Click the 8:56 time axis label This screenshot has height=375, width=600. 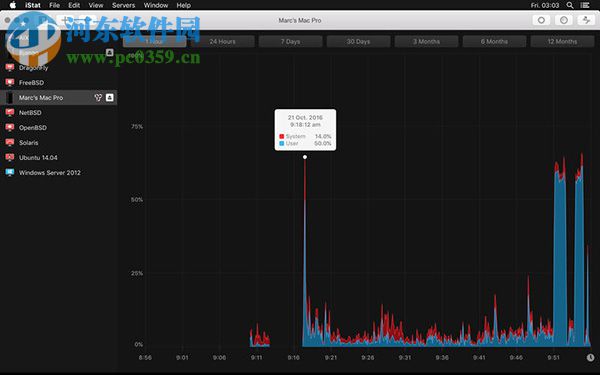(145, 357)
